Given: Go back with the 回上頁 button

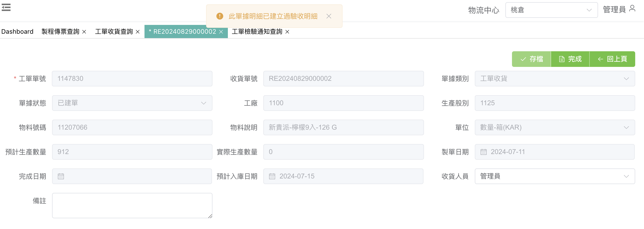Looking at the screenshot, I should pyautogui.click(x=612, y=59).
